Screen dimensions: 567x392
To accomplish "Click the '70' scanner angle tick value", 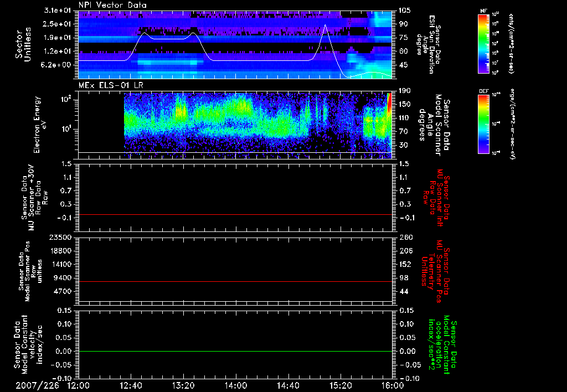I will [403, 132].
